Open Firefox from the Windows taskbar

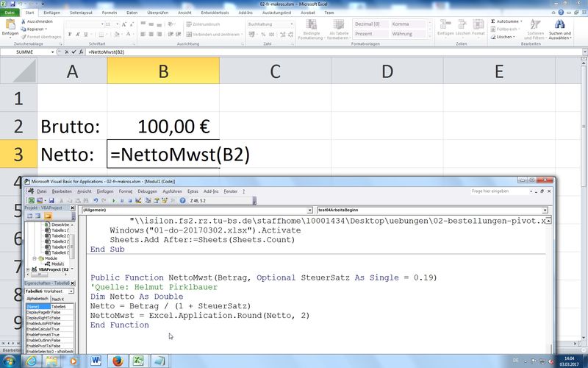tap(118, 361)
